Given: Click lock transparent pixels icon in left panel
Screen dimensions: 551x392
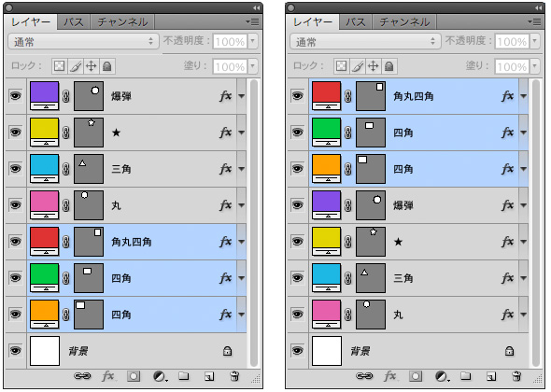Looking at the screenshot, I should [x=60, y=66].
